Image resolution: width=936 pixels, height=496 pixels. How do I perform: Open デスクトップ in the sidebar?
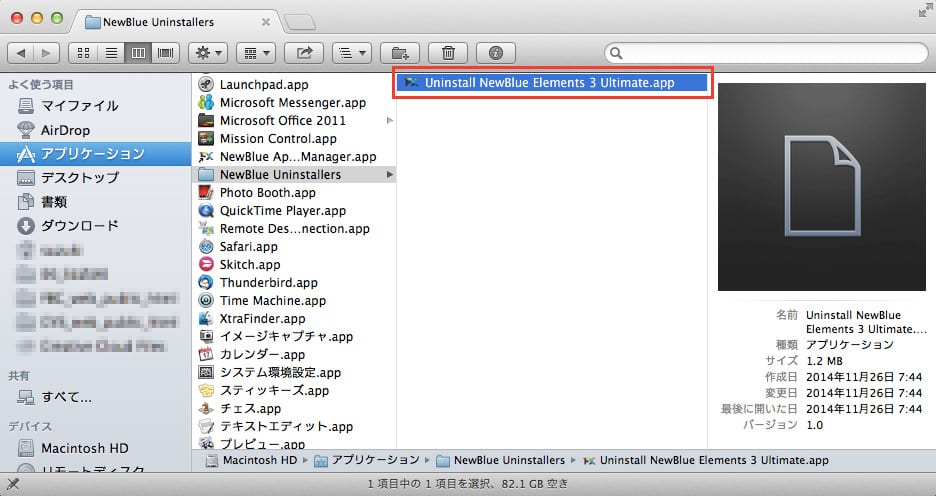(x=95, y=178)
